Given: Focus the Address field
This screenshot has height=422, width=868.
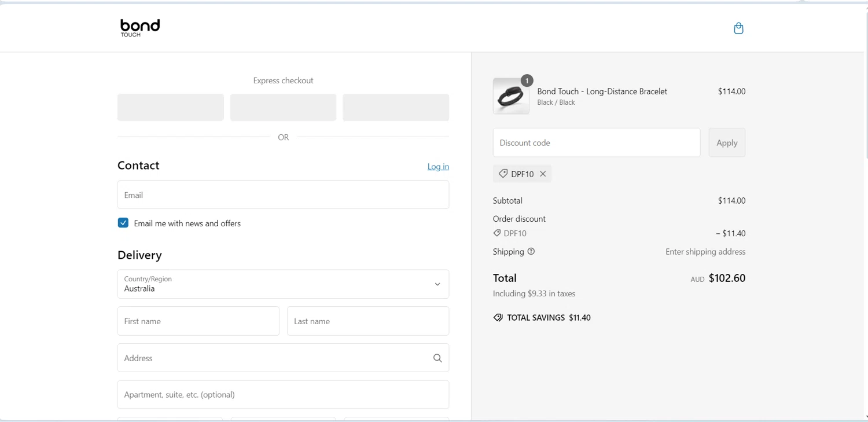Looking at the screenshot, I should click(283, 358).
